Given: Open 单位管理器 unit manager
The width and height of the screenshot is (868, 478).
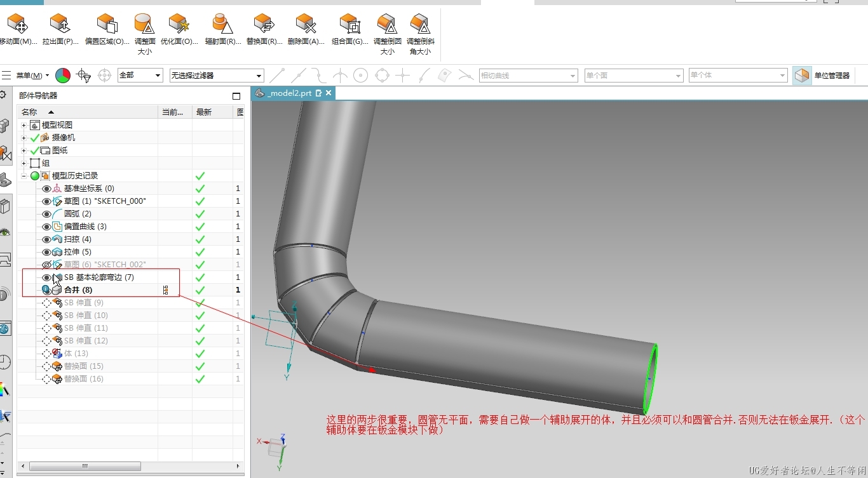Looking at the screenshot, I should point(832,76).
